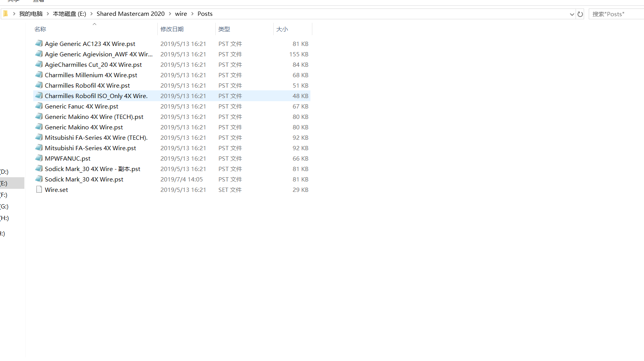The height and width of the screenshot is (361, 644).
Task: Select file name Wire.set
Action: [56, 190]
